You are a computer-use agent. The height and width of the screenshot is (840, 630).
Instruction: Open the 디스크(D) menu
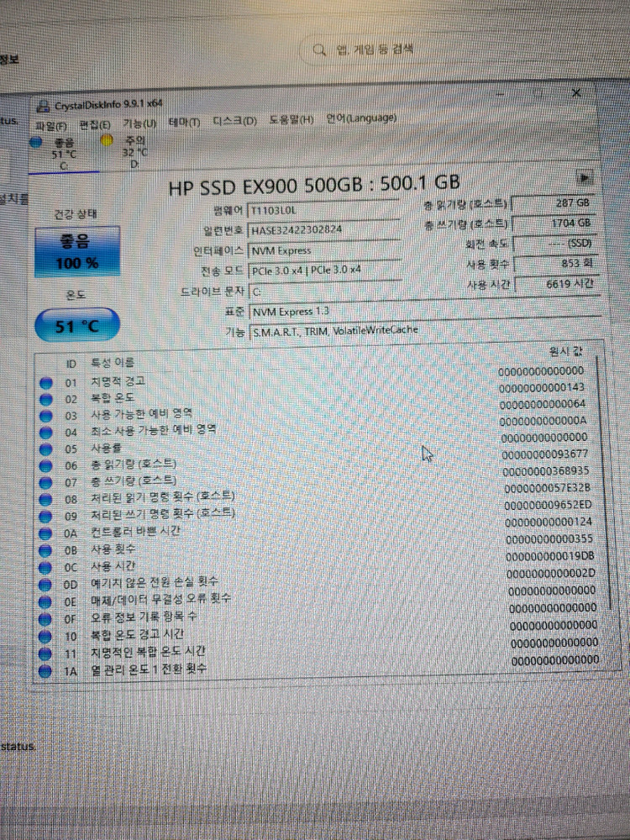point(234,121)
